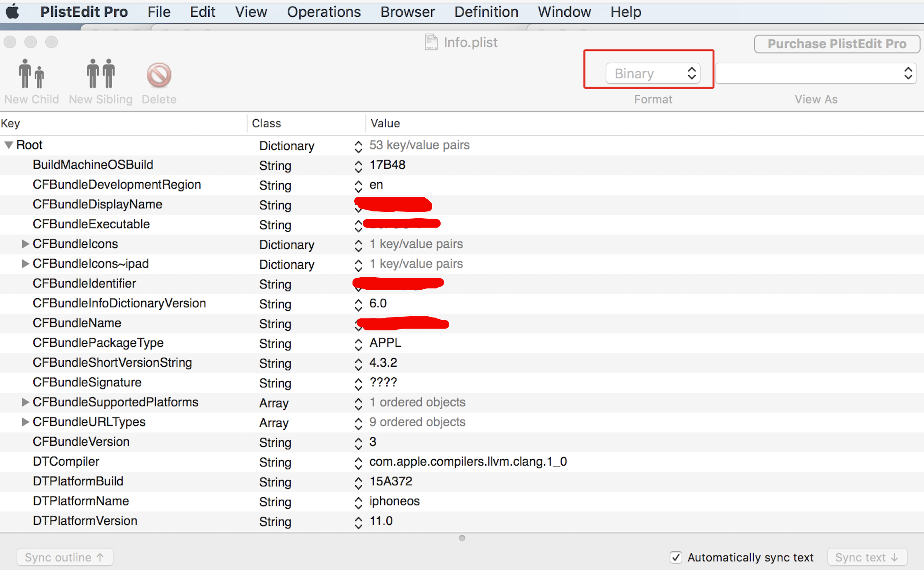Select the CFBundleDisplayName key
Screen dimensions: 924x570
[98, 204]
